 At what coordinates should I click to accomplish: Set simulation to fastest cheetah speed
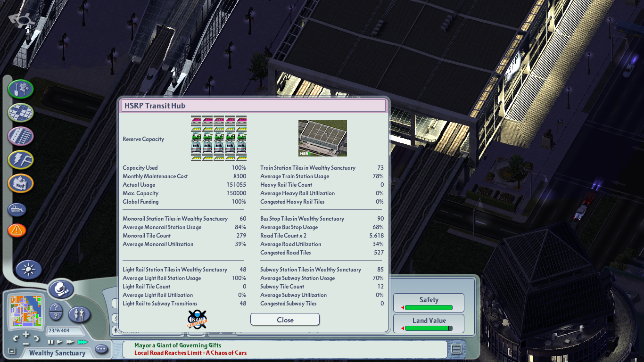[x=83, y=342]
